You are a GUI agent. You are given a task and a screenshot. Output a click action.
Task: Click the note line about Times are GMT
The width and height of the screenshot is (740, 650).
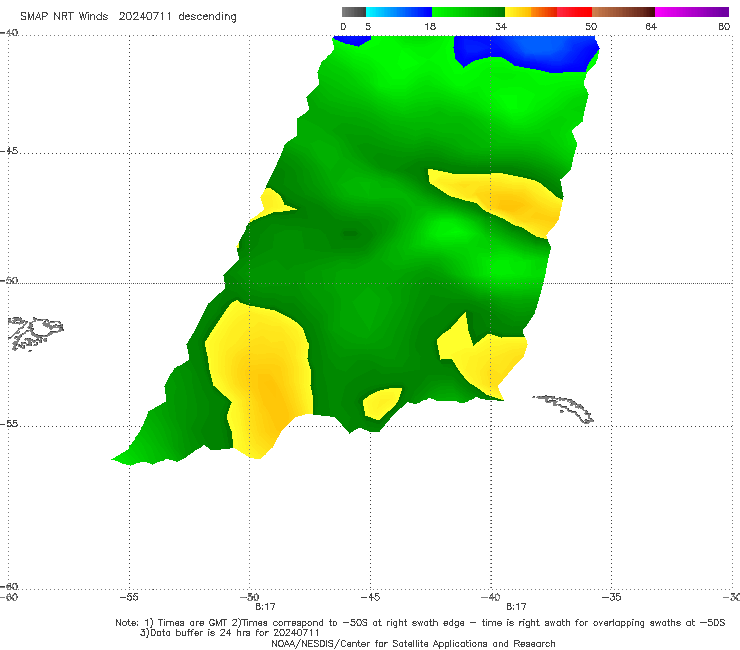coord(420,623)
